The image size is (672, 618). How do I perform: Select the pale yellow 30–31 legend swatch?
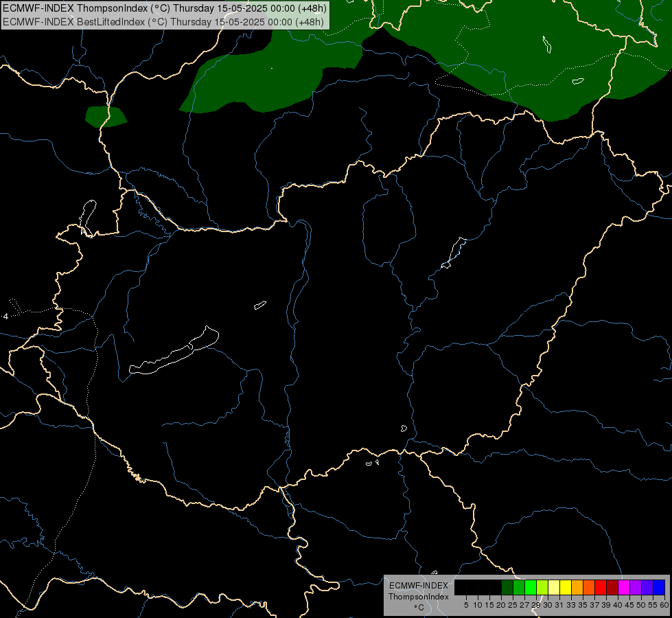tap(554, 587)
